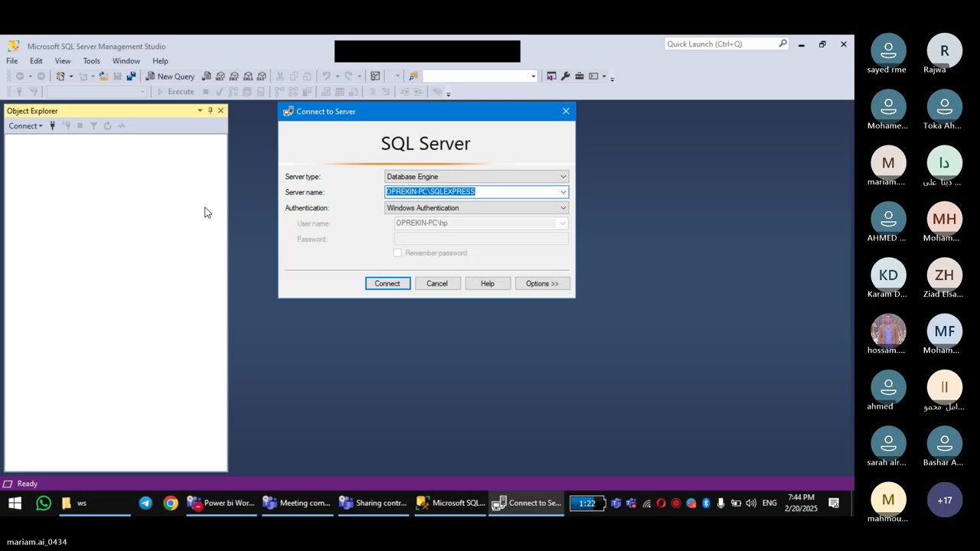Viewport: 980px width, 551px height.
Task: Click the Cancel button in dialog
Action: point(437,283)
